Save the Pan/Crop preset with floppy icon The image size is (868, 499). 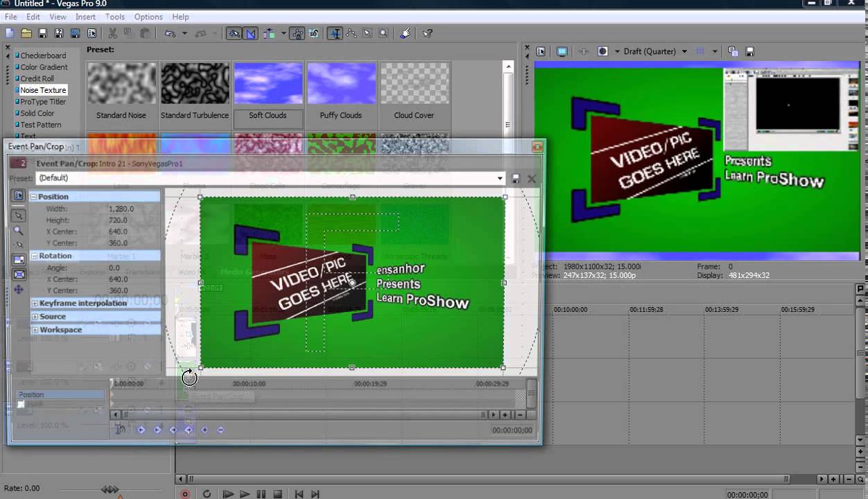516,178
